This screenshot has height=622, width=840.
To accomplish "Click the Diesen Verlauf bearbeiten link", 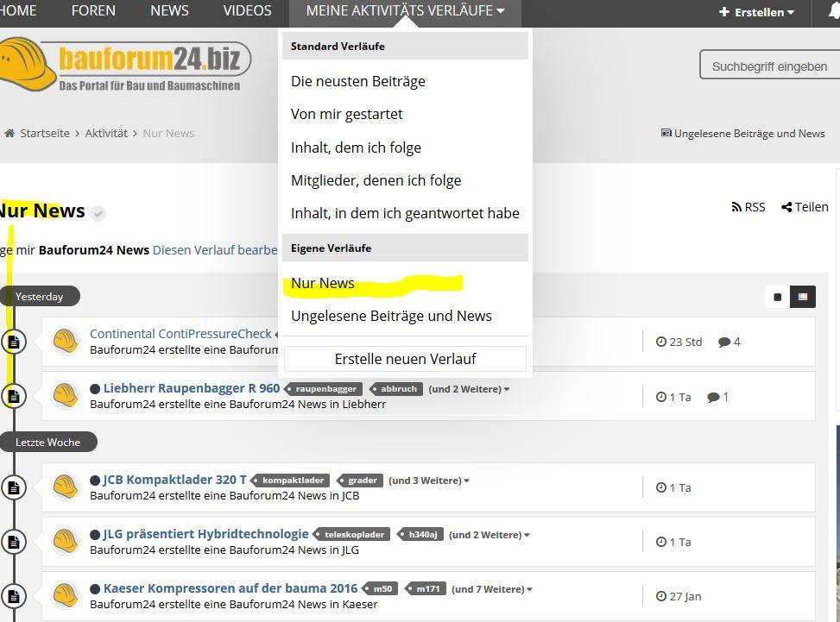I will click(x=215, y=250).
